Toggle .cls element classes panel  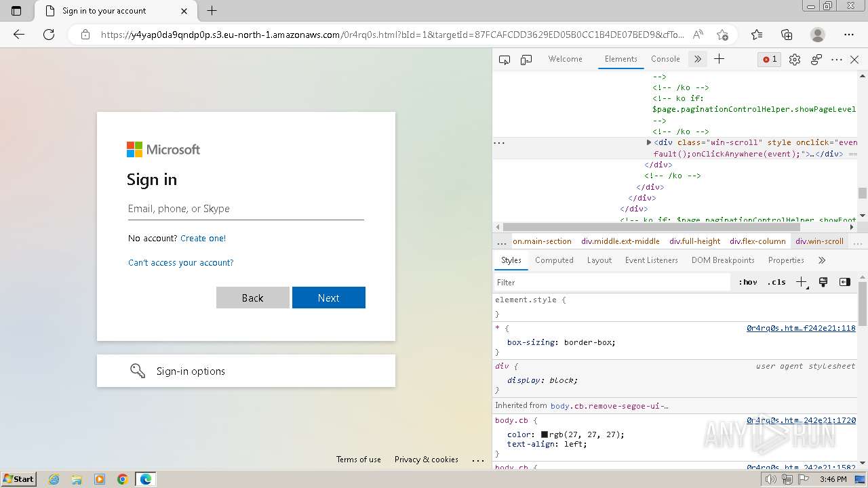pyautogui.click(x=776, y=283)
